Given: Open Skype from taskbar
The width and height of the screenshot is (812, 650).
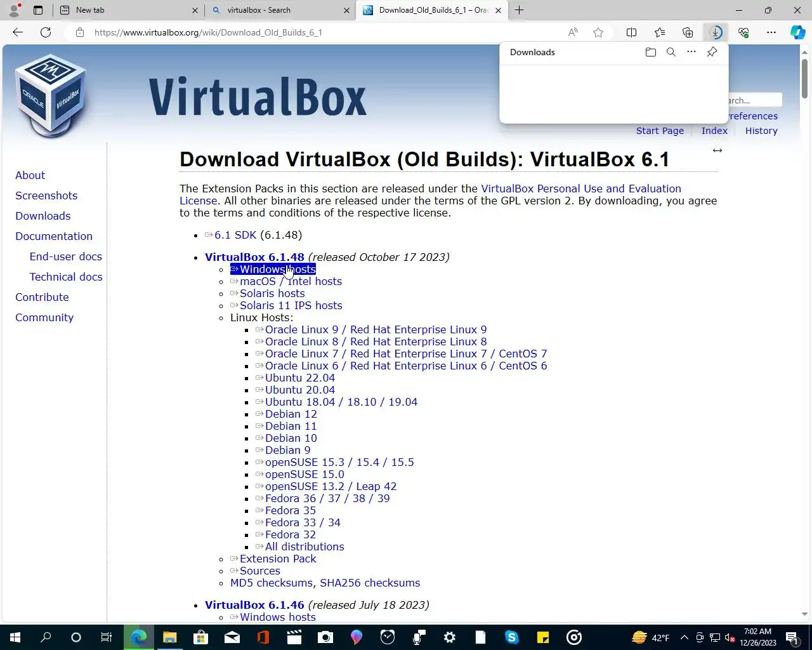Looking at the screenshot, I should pyautogui.click(x=511, y=637).
